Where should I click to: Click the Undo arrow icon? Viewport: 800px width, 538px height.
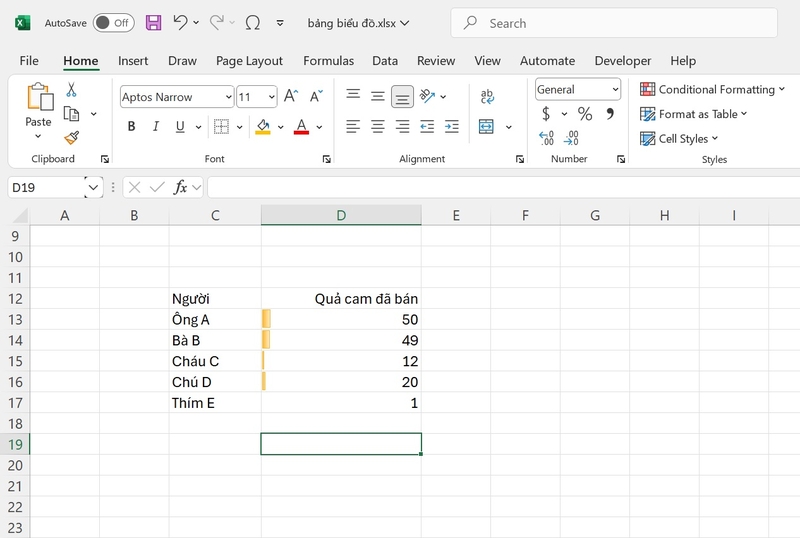(180, 22)
